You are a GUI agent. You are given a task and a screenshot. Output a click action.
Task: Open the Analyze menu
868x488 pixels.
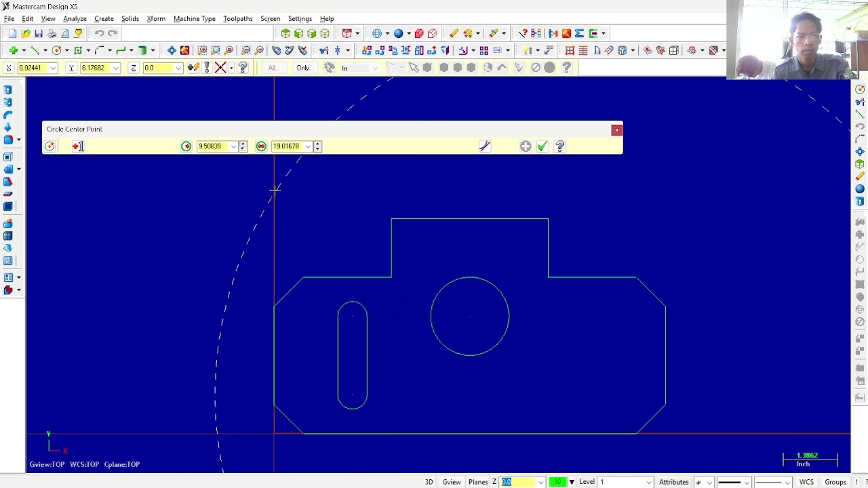coord(75,19)
